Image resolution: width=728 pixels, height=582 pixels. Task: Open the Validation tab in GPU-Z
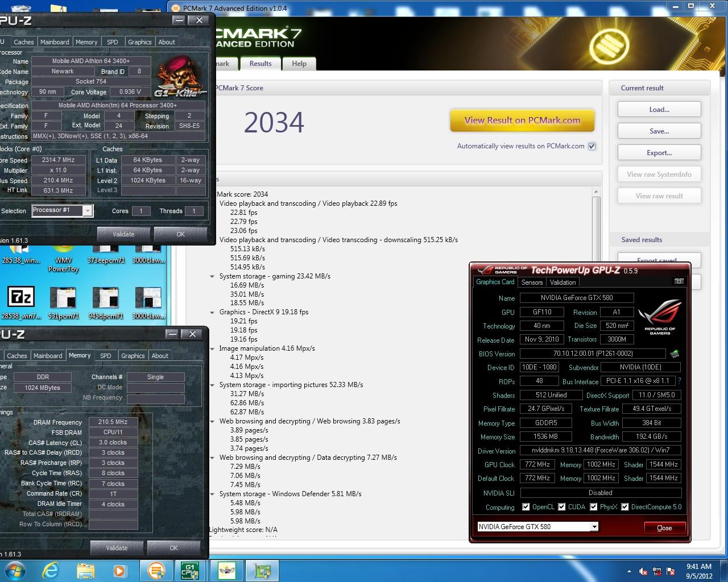point(563,282)
